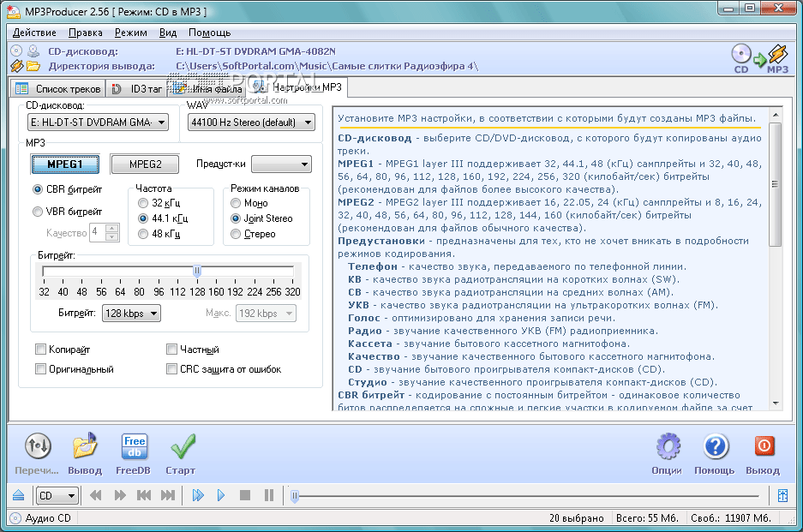
Task: Click the E: HL-DT-ST DVDRAM GMA-4082N text in header
Action: (255, 51)
